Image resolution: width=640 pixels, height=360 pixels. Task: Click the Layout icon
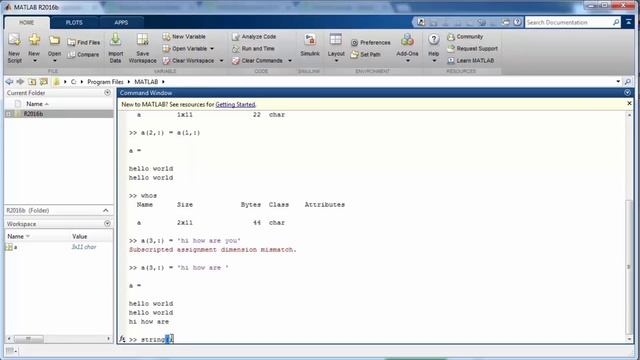(336, 40)
